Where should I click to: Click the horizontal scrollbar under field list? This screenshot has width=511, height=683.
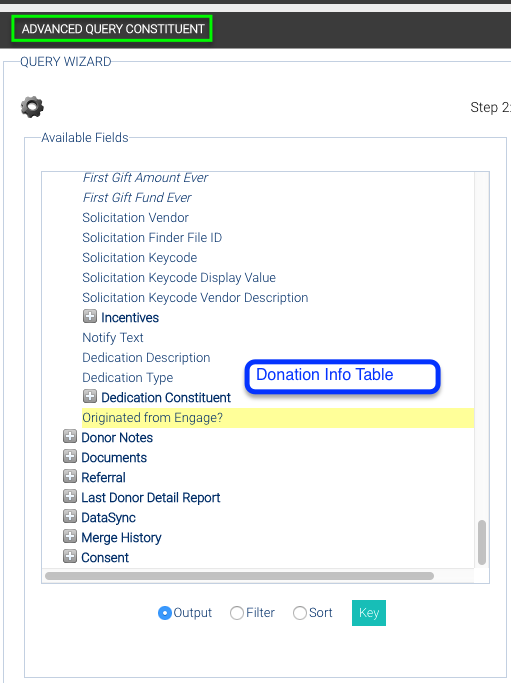239,576
